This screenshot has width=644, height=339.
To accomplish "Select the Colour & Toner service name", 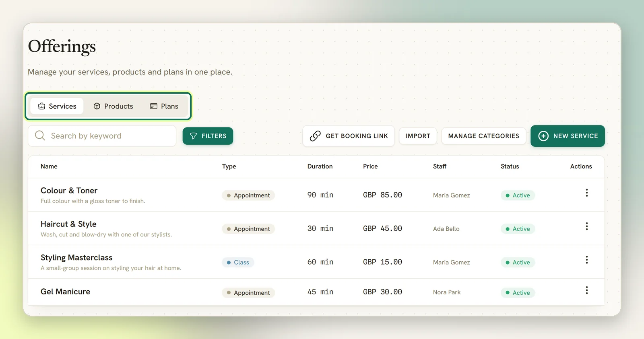I will pos(69,191).
